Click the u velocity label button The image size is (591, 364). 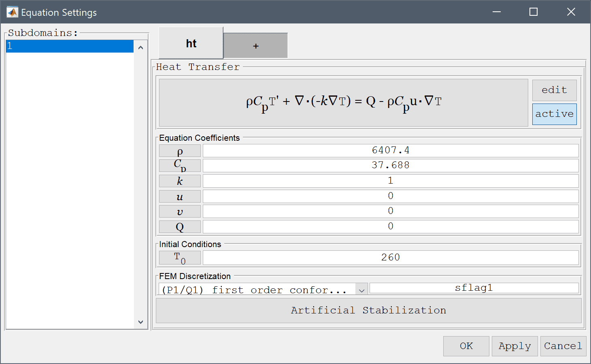pos(180,197)
